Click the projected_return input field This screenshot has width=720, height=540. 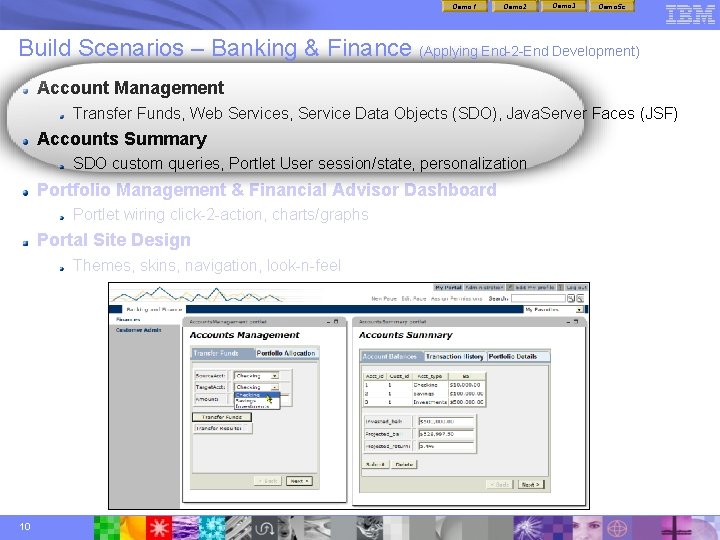[x=446, y=446]
